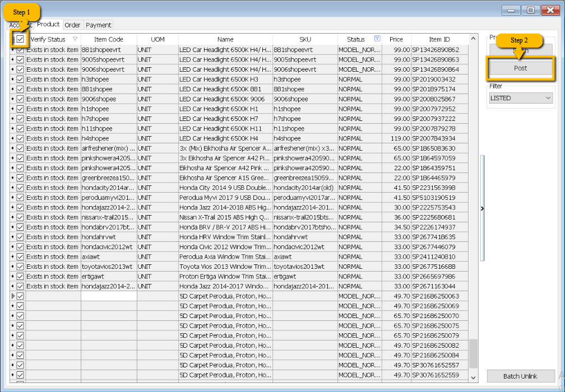Click the grid scroll down arrow
The width and height of the screenshot is (565, 392).
pos(473,377)
